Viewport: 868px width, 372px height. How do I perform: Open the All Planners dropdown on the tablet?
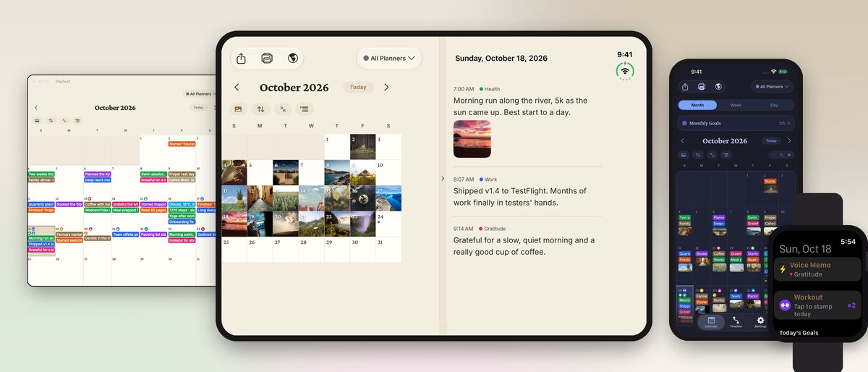tap(390, 59)
